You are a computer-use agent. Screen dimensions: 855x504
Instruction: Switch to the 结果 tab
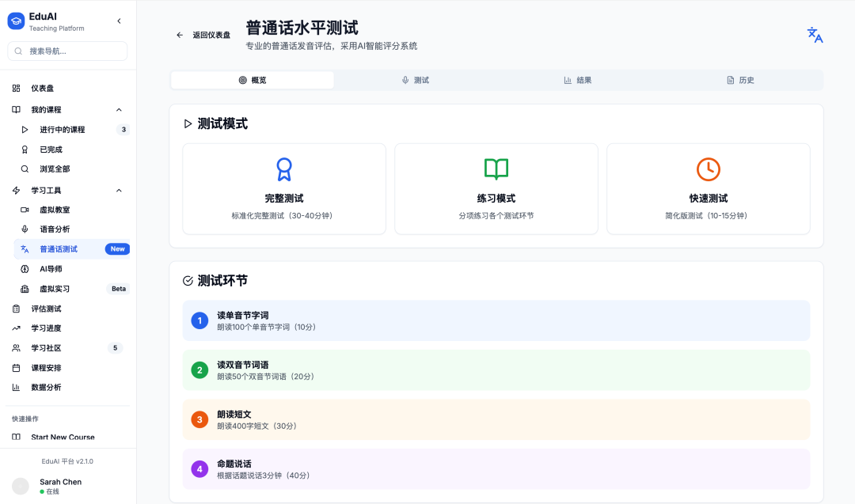(578, 81)
